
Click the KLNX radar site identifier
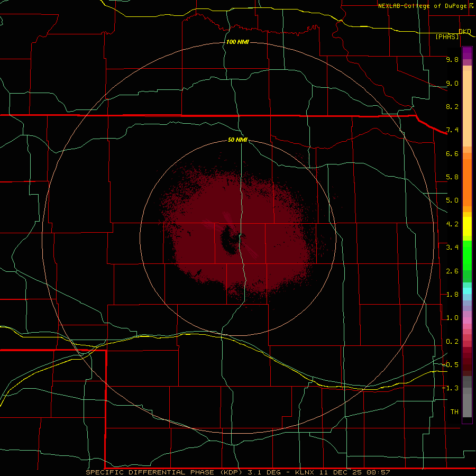tap(305, 472)
